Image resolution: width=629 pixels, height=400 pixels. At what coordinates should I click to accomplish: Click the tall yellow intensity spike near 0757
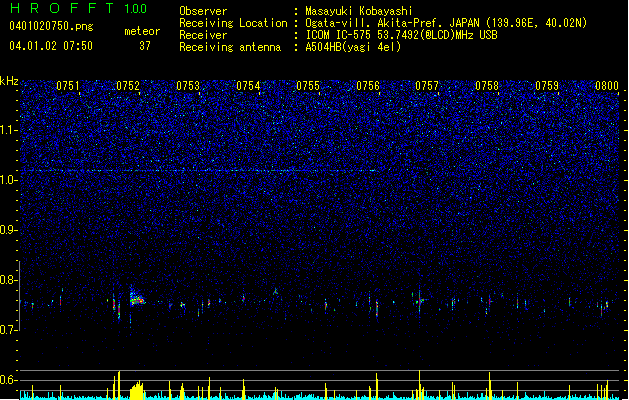[x=420, y=384]
